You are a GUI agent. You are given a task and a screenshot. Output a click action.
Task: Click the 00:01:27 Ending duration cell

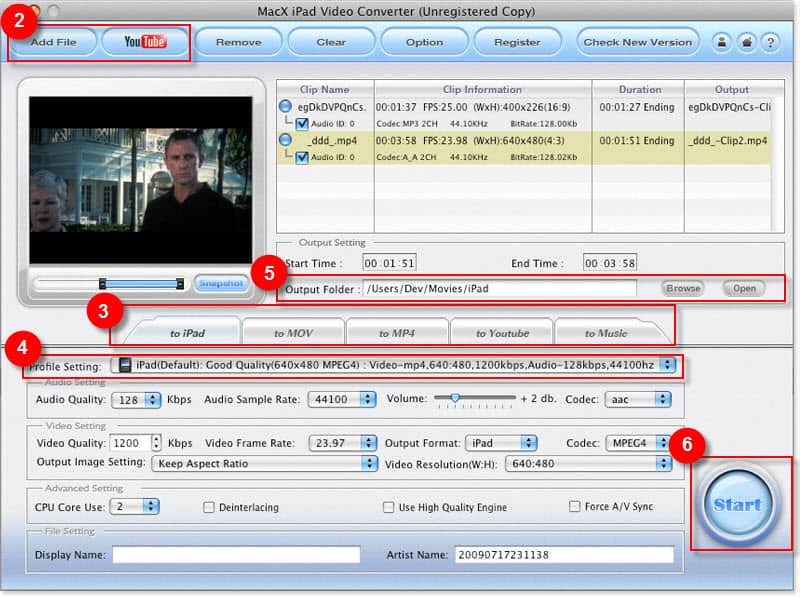(x=637, y=107)
